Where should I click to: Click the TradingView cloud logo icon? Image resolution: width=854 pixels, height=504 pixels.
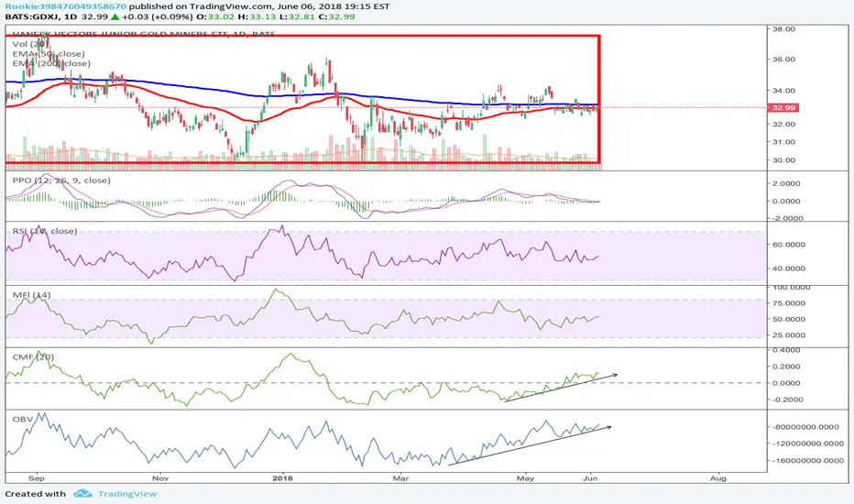tap(82, 494)
